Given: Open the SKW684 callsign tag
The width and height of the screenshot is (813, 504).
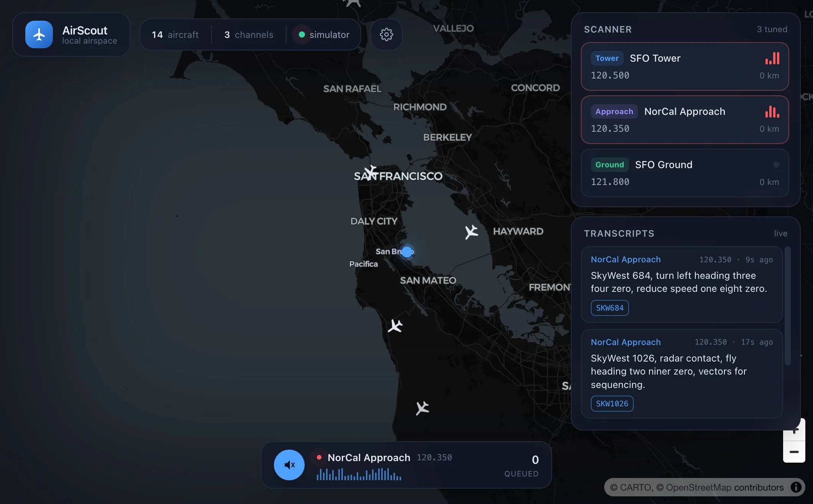Looking at the screenshot, I should (x=610, y=308).
